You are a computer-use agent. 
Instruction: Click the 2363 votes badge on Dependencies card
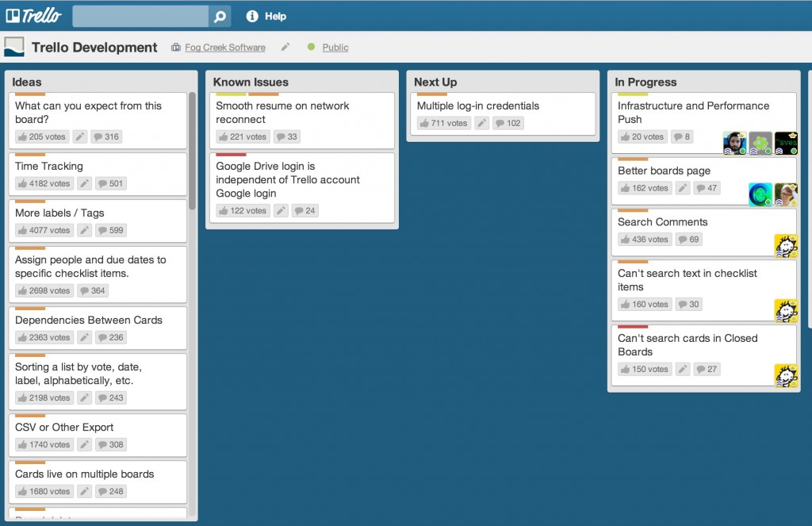coord(44,337)
